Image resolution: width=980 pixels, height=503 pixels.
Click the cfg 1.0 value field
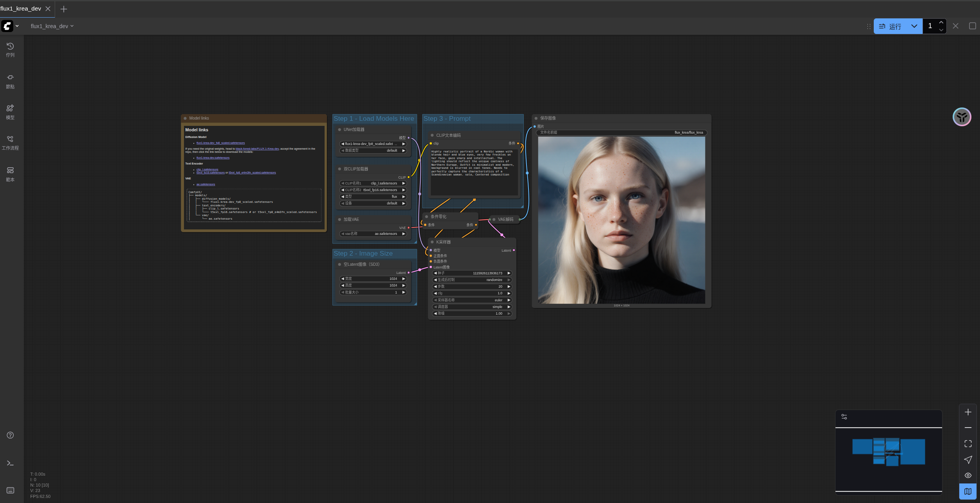472,293
